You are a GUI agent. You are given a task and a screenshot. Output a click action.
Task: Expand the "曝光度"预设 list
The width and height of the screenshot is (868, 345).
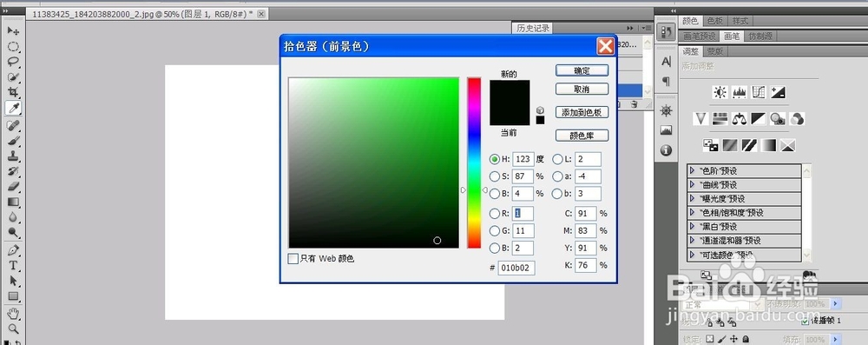point(692,198)
